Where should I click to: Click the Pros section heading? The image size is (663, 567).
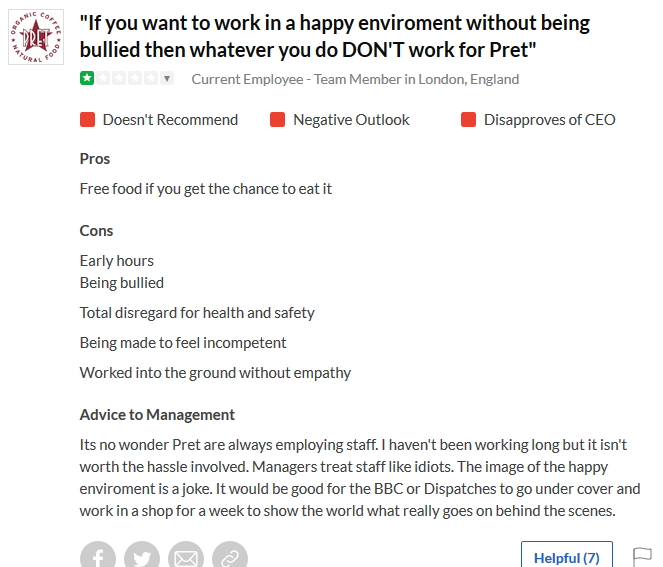[x=95, y=158]
